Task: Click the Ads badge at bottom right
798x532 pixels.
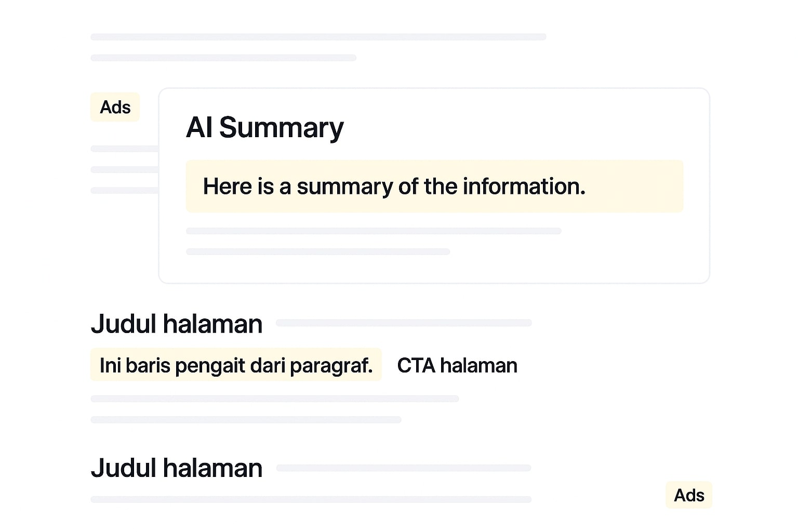Action: pos(688,495)
